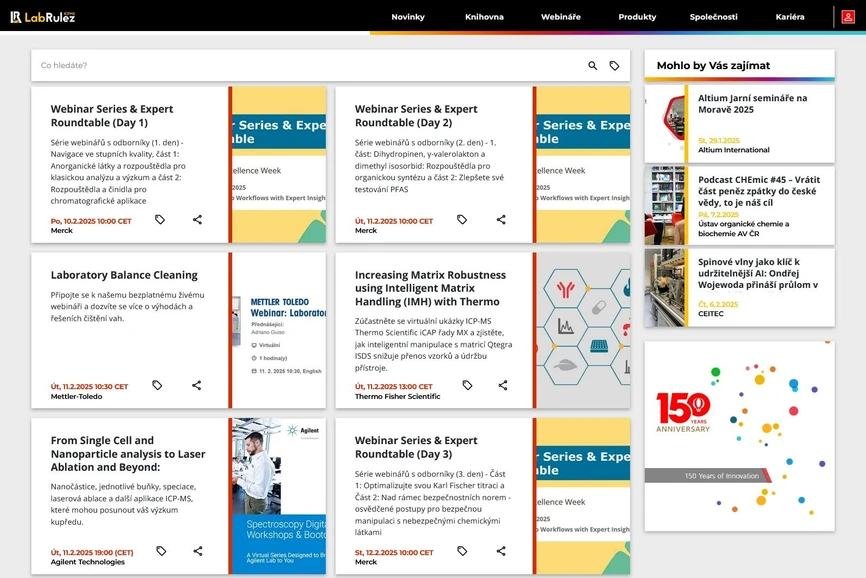866x578 pixels.
Task: Open Webinar Series Roundtable (Day 1) title
Action: pos(112,115)
